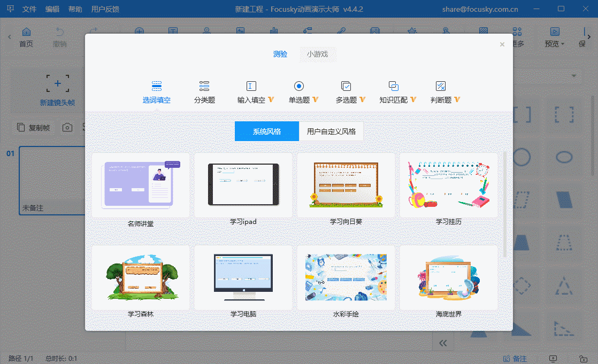The image size is (598, 364).
Task: Select the 多选题 question type icon
Action: 345,86
